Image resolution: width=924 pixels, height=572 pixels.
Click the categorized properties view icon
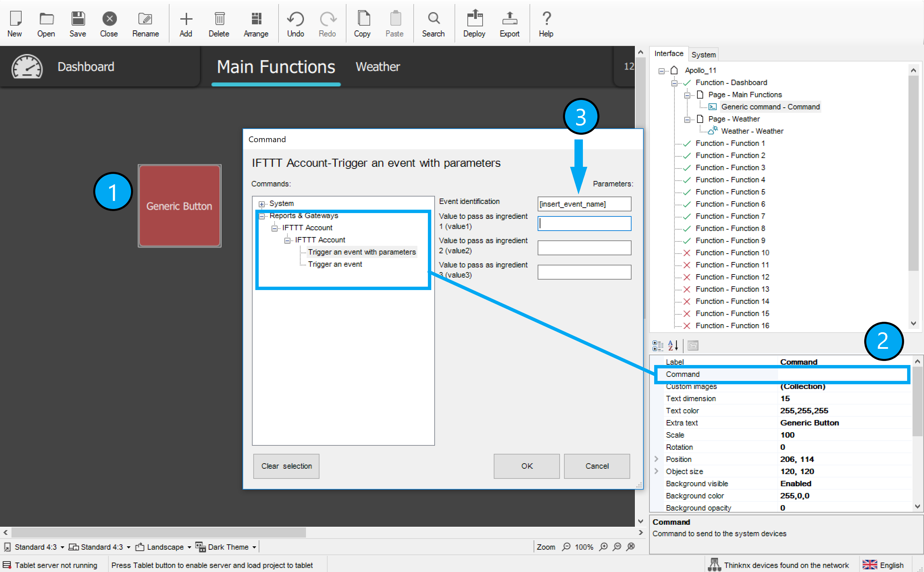coord(658,345)
